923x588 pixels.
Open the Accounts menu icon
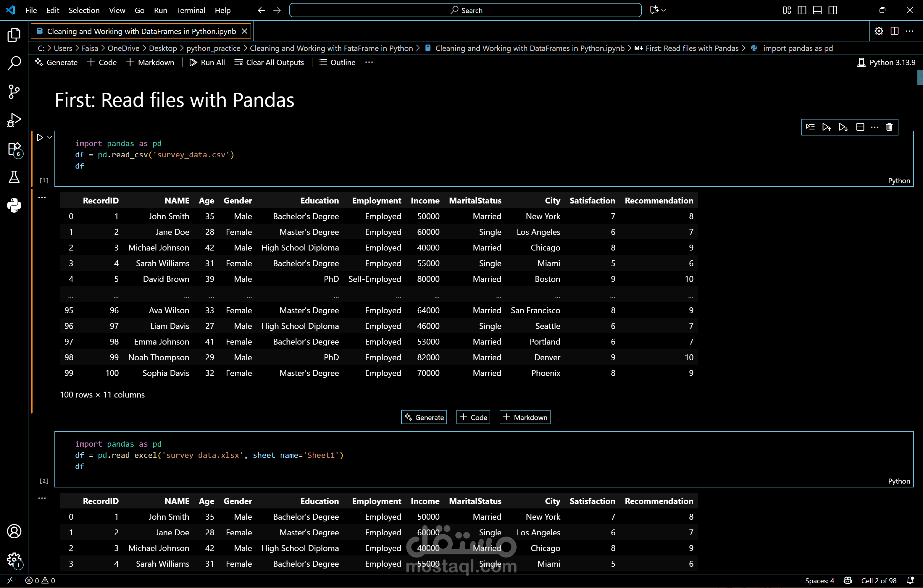click(14, 531)
